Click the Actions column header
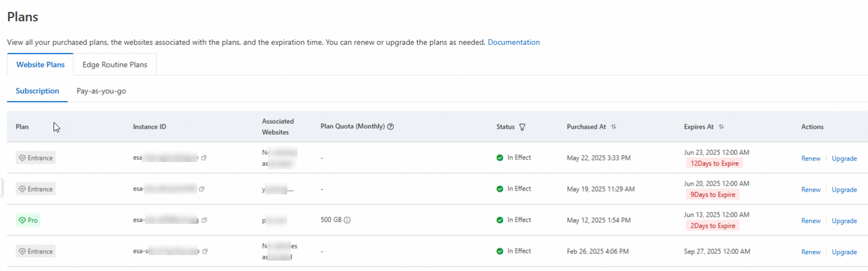The image size is (868, 271). click(812, 126)
